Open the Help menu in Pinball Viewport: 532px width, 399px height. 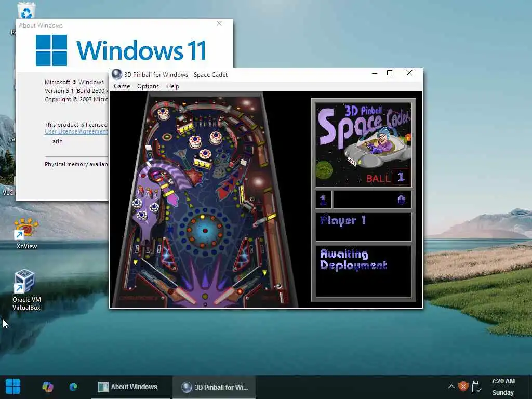click(172, 86)
